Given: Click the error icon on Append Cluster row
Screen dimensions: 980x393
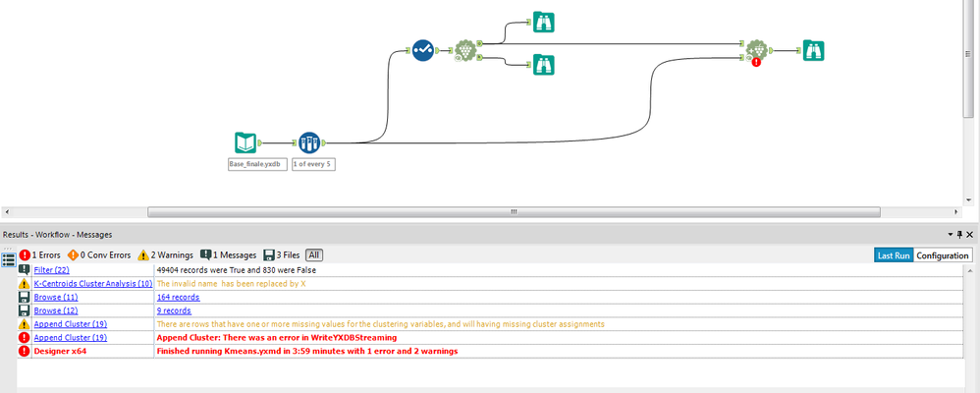Looking at the screenshot, I should 25,337.
